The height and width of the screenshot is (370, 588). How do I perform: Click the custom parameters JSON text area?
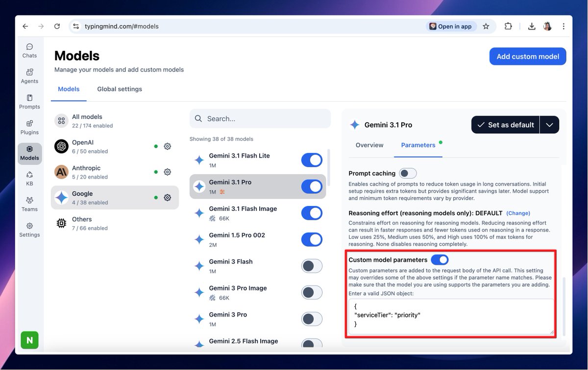click(x=451, y=317)
